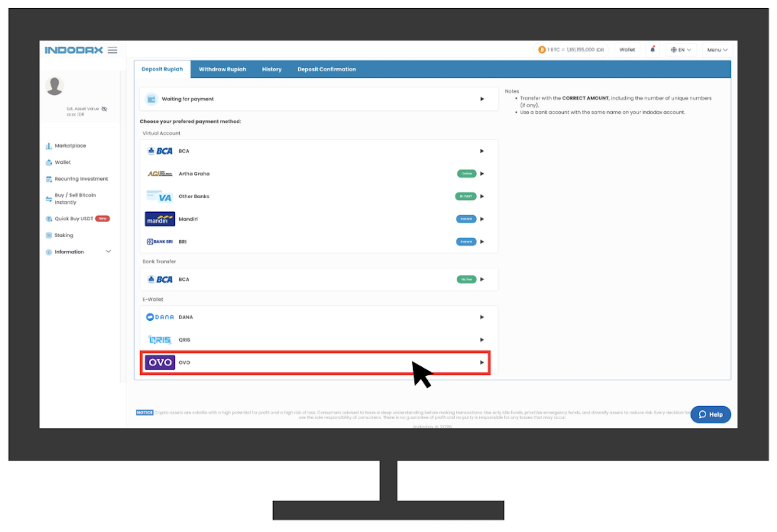Expand the Waiting for payment row

319,99
